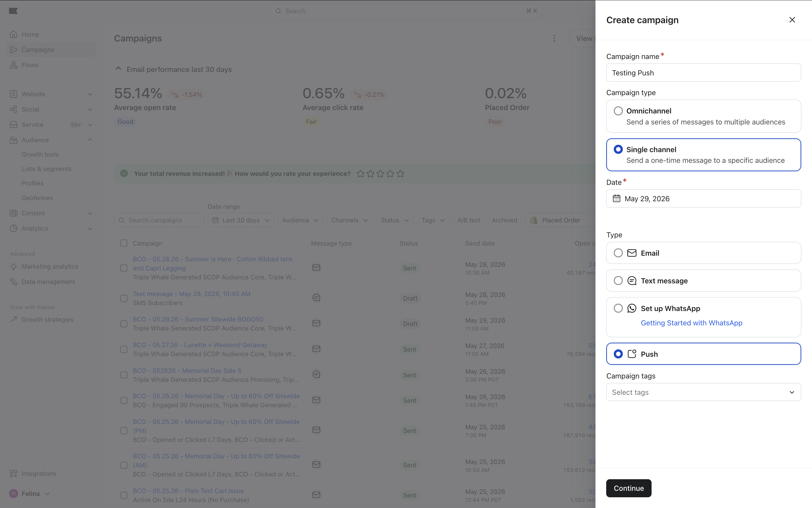
Task: Open Getting Started with WhatsApp link
Action: pyautogui.click(x=692, y=323)
